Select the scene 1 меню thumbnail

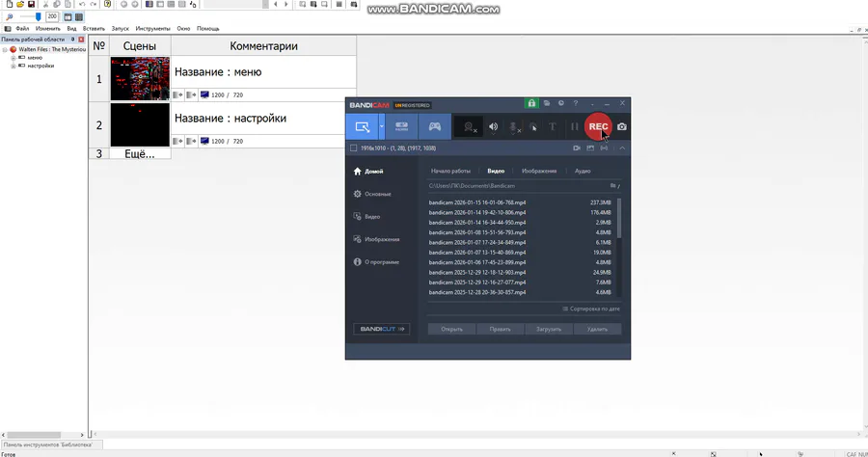[140, 78]
